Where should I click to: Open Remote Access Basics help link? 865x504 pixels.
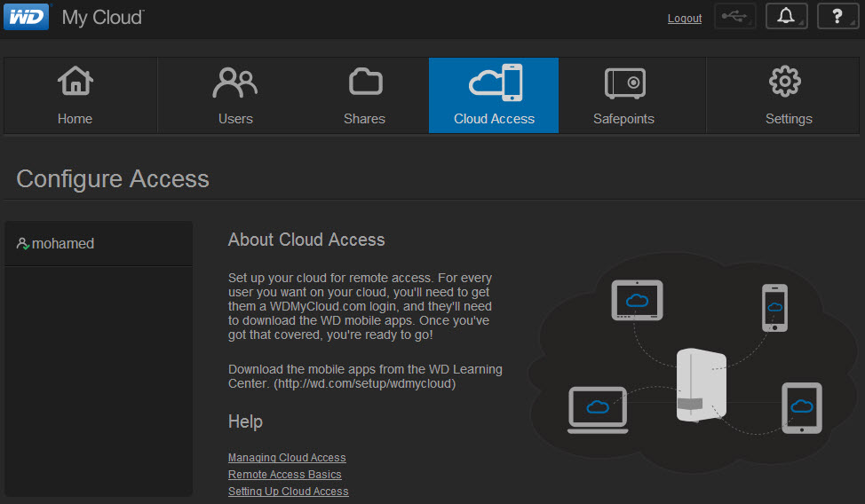point(285,474)
